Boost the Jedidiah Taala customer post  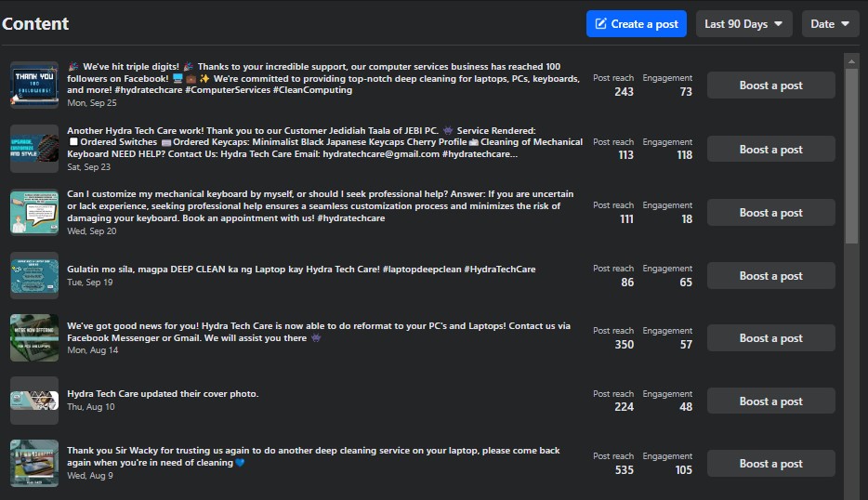(x=770, y=150)
